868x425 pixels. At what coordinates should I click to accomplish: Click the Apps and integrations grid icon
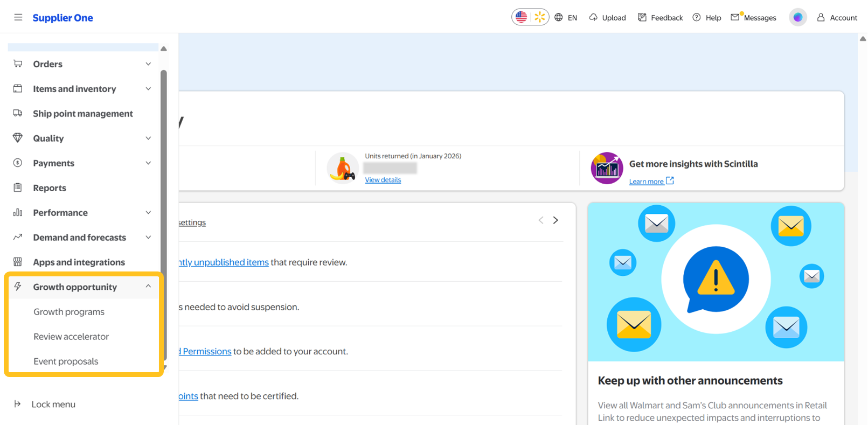click(18, 262)
